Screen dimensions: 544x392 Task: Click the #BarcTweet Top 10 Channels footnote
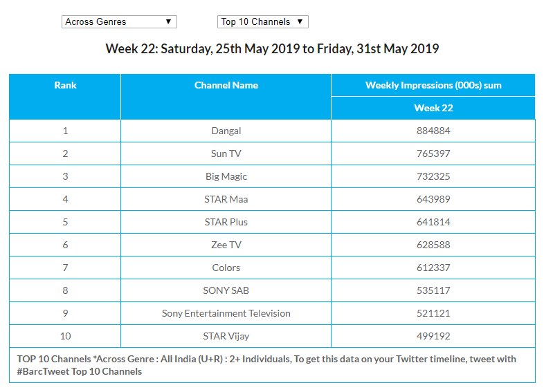click(x=80, y=371)
